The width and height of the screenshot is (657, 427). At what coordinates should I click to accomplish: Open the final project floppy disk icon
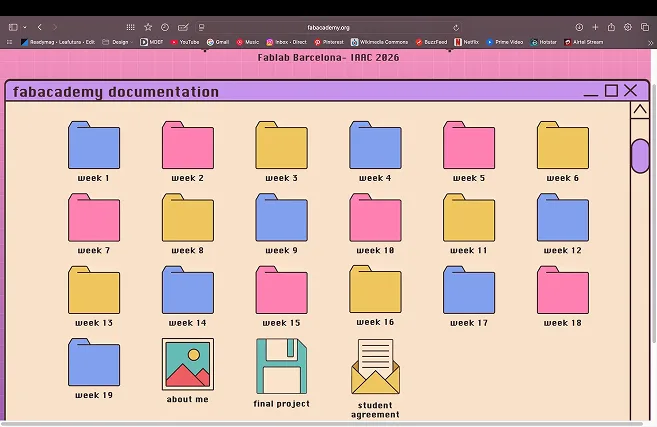(282, 366)
